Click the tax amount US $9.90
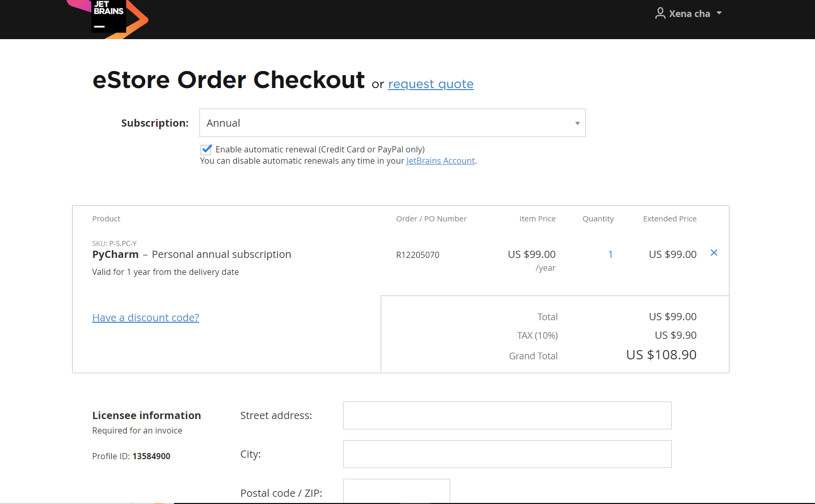The image size is (815, 504). pos(676,335)
